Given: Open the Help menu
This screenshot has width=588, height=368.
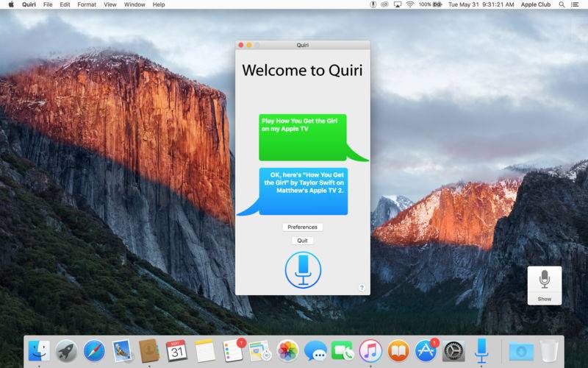Looking at the screenshot, I should click(x=159, y=4).
